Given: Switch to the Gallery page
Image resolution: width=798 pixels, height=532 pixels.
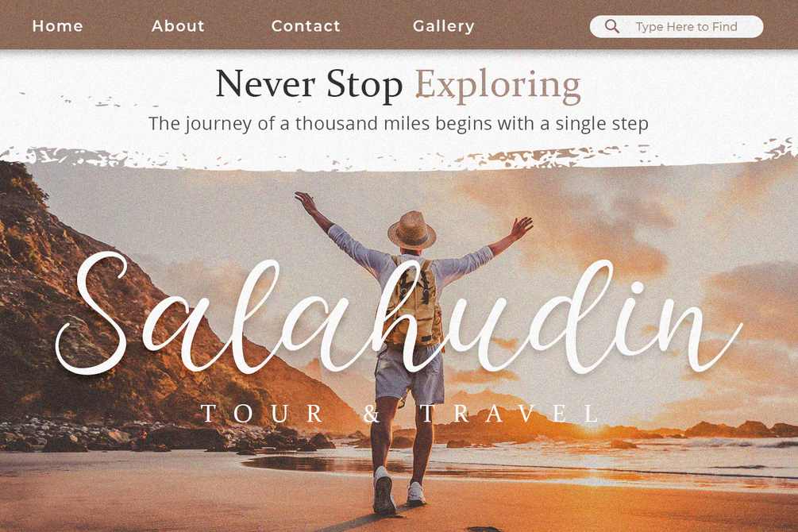Looking at the screenshot, I should coord(444,26).
